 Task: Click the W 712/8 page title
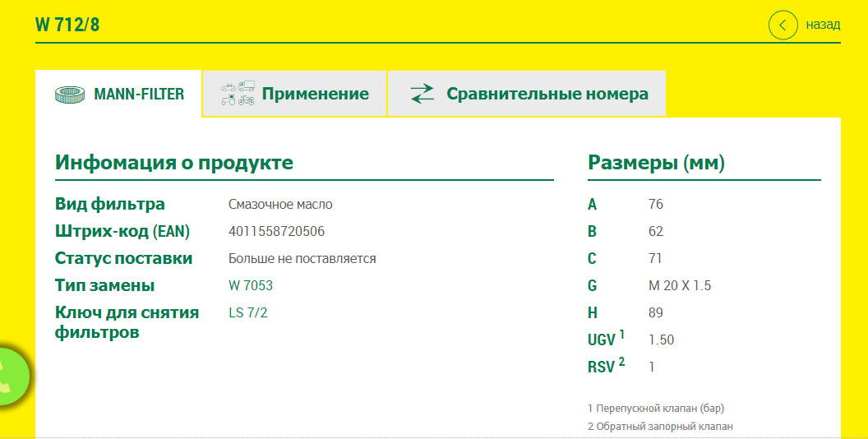pyautogui.click(x=67, y=25)
